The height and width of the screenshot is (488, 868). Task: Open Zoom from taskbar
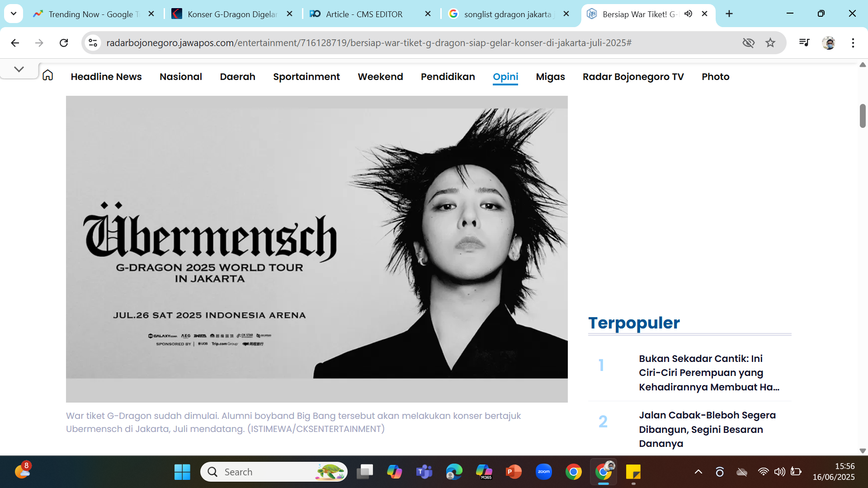[543, 472]
